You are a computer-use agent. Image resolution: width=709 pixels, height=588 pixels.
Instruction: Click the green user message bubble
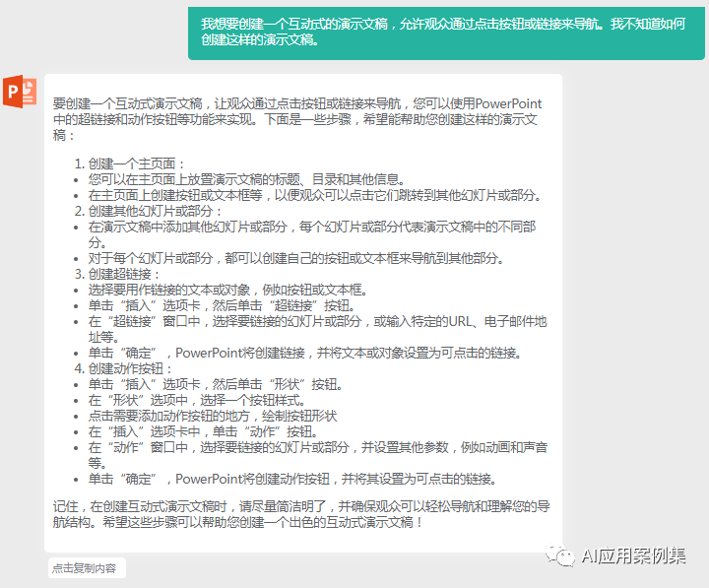446,33
